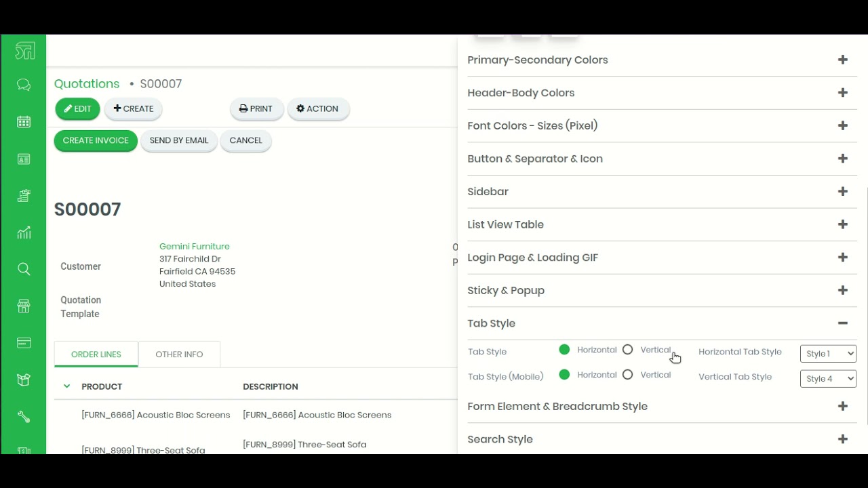Click Send by Email button
Image resolution: width=868 pixels, height=488 pixels.
(x=179, y=140)
